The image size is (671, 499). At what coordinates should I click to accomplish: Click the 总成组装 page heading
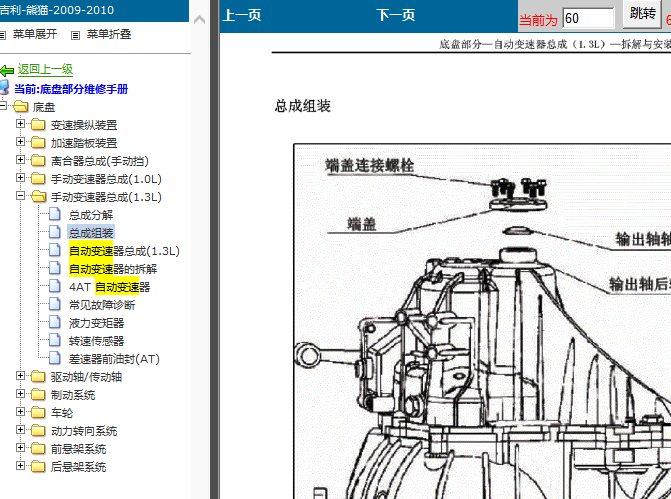(x=303, y=106)
